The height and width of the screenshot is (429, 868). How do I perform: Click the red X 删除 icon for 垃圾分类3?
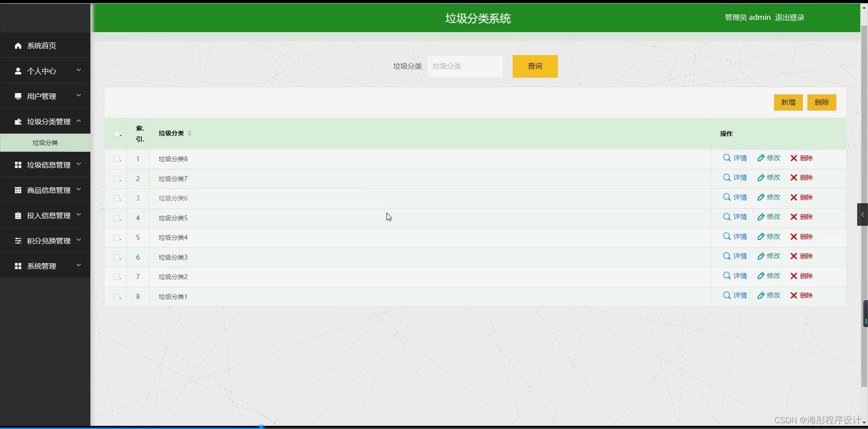point(794,256)
